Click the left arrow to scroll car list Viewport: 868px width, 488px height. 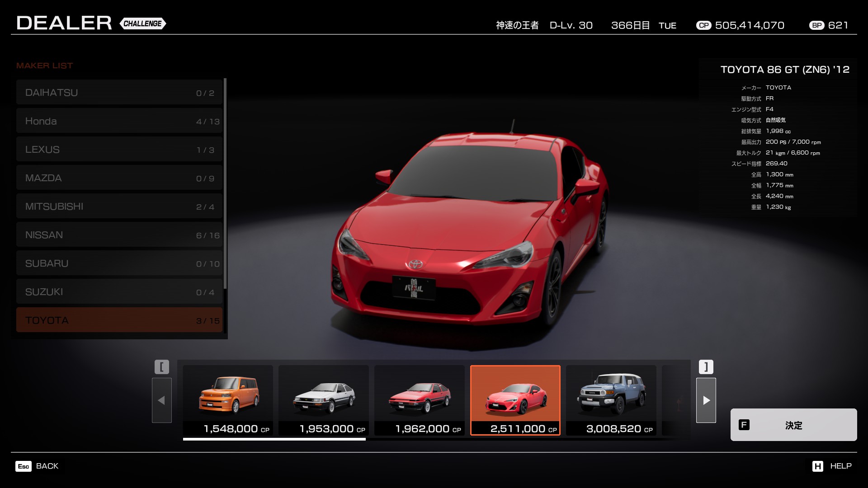162,400
